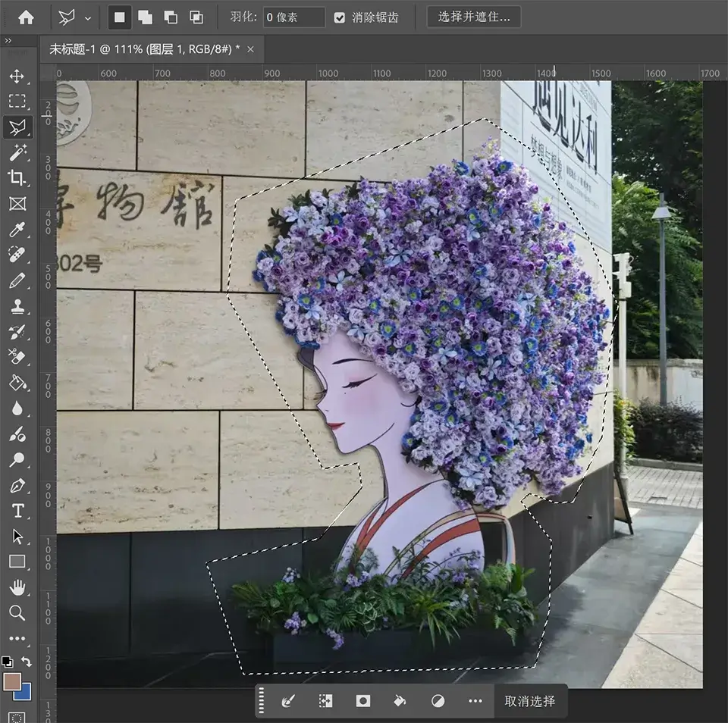Select the Rectangle shape tool
This screenshot has height=723, width=728.
(x=17, y=562)
